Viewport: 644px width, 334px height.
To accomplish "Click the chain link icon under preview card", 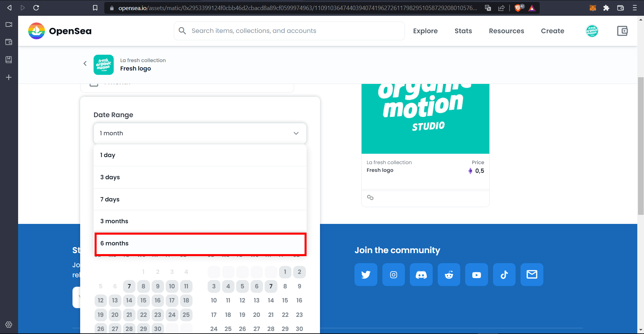I will click(370, 197).
